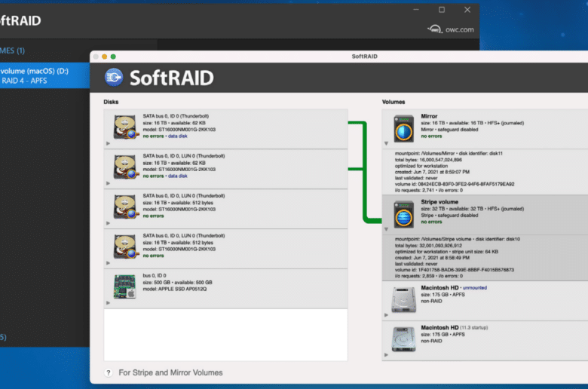Click the "Mirror" volume title
This screenshot has width=588, height=389.
tap(429, 116)
